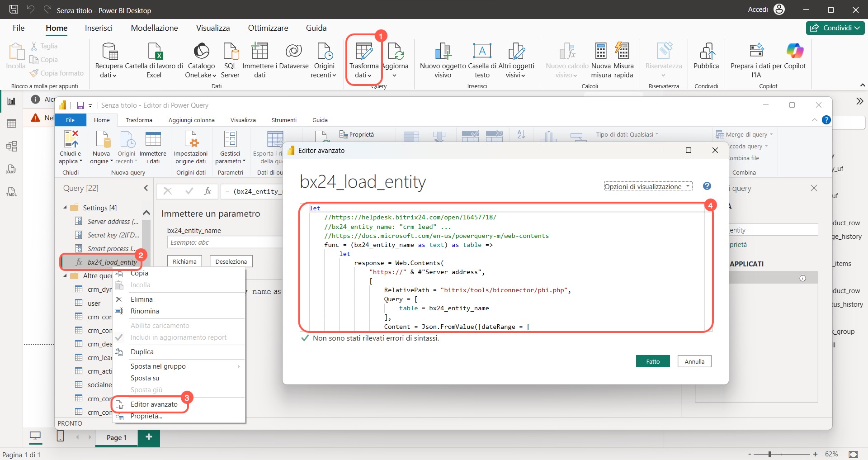Open the Condividi dropdown button
This screenshot has height=460, width=868.
point(835,28)
